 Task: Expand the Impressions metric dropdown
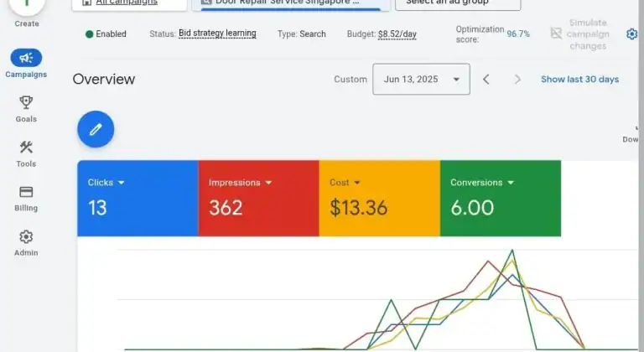(x=268, y=183)
